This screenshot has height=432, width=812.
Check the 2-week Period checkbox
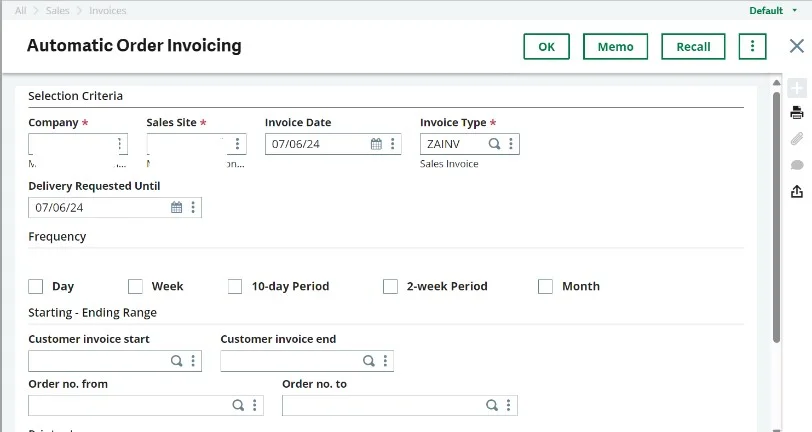coord(390,286)
